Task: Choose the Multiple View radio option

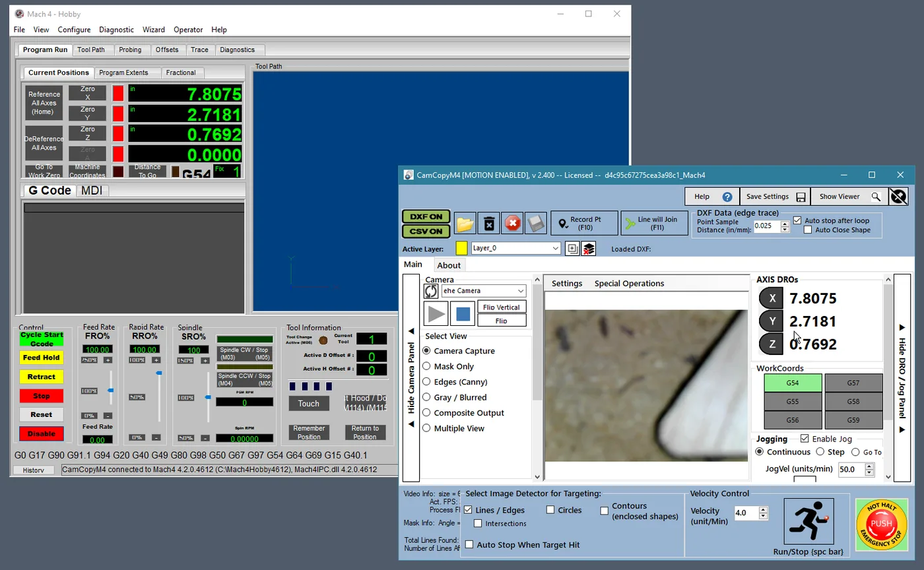Action: click(426, 428)
